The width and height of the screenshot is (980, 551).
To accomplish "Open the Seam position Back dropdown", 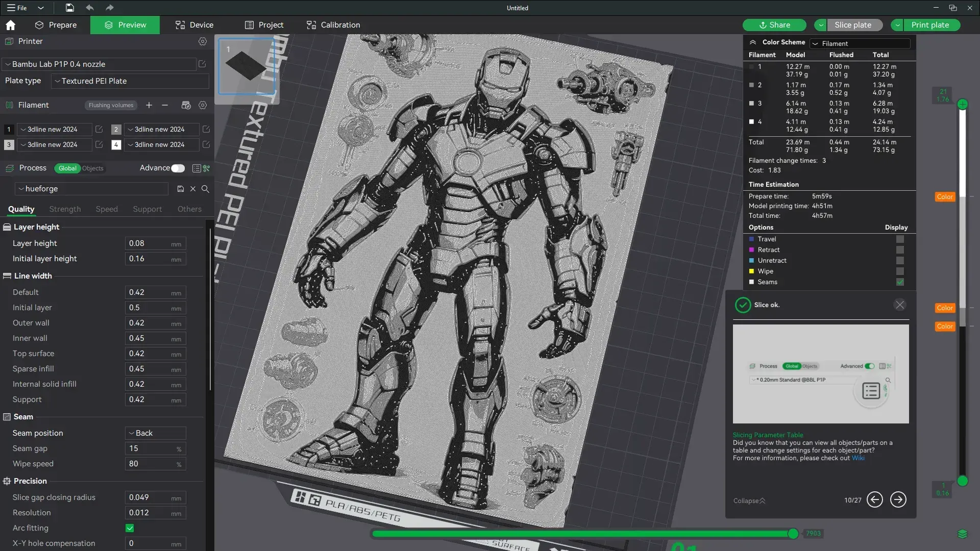I will (x=155, y=433).
